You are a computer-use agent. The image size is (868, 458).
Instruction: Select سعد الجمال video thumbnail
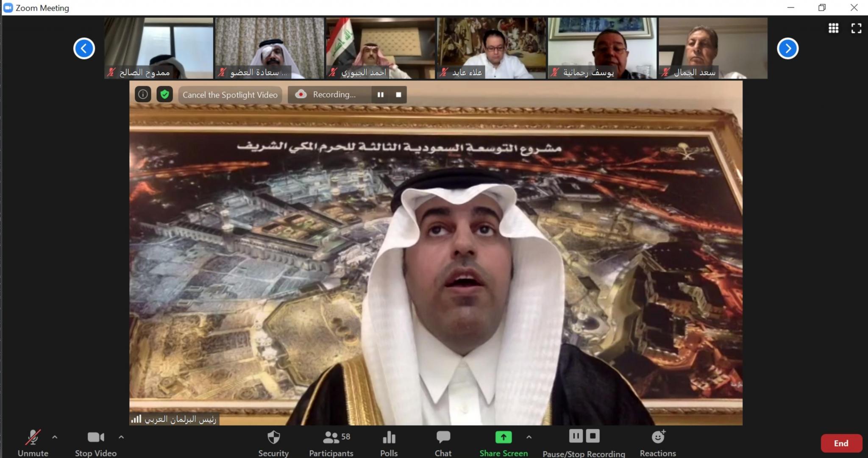(x=713, y=48)
